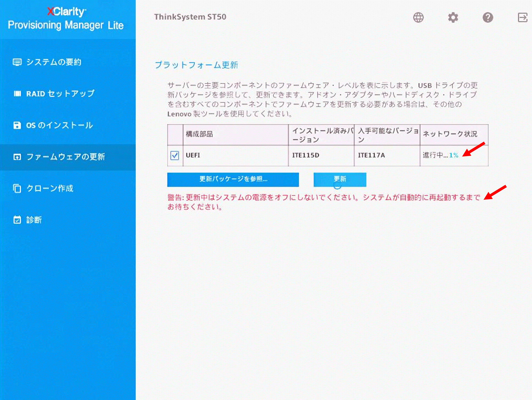Click available version ITE117A cell
Screen dimensions: 532x400
click(387, 155)
